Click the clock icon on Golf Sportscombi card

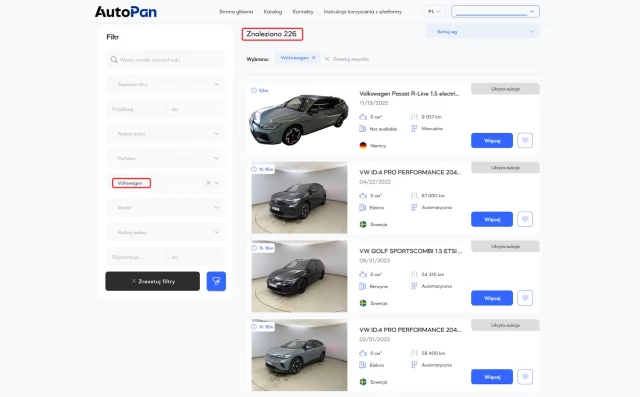(x=254, y=248)
